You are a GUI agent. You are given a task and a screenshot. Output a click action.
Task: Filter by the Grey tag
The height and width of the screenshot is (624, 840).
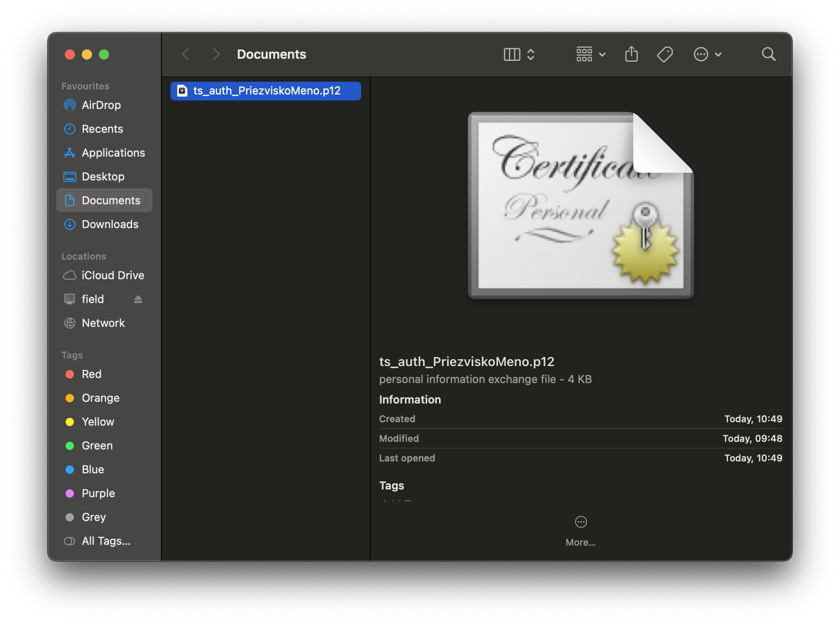pyautogui.click(x=104, y=517)
